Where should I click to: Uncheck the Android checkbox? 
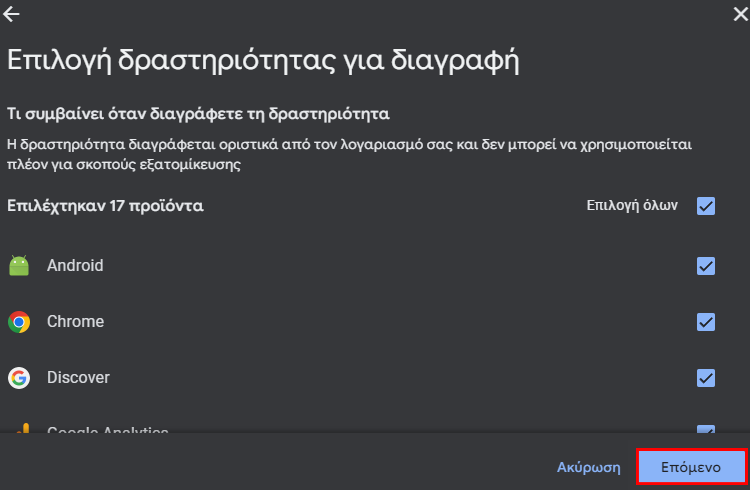coord(706,266)
